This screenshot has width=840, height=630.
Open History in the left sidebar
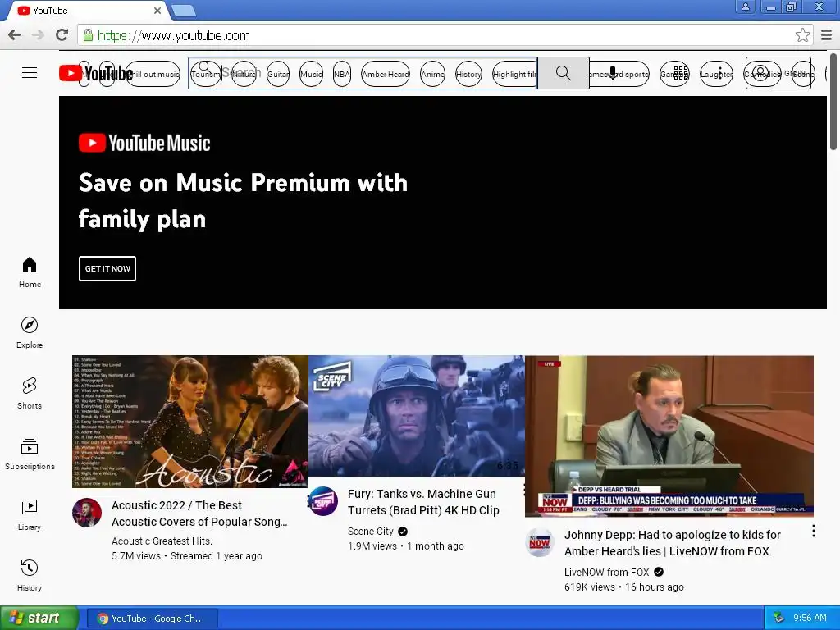[x=30, y=575]
